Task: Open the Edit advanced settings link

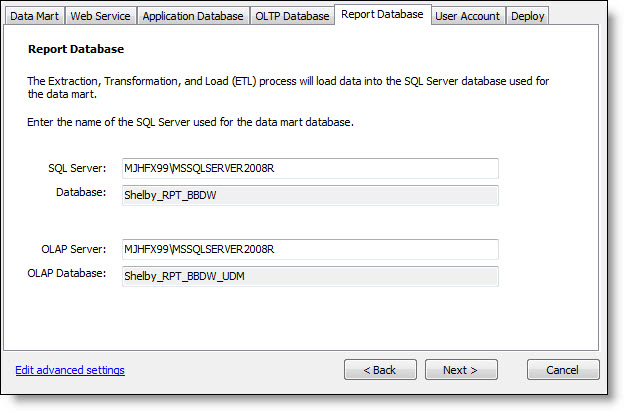Action: click(70, 370)
